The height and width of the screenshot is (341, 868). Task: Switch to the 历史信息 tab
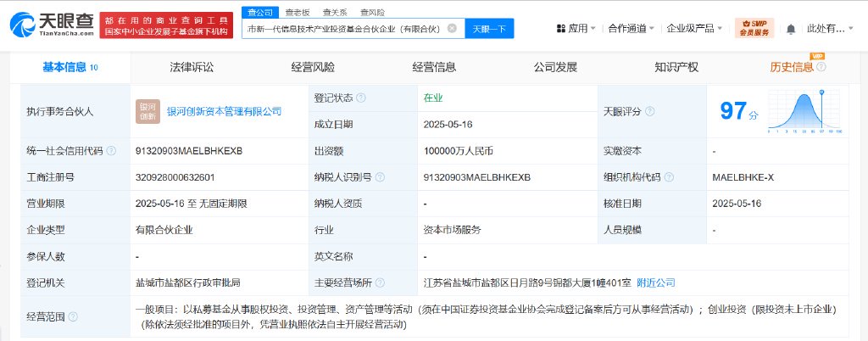click(x=792, y=67)
